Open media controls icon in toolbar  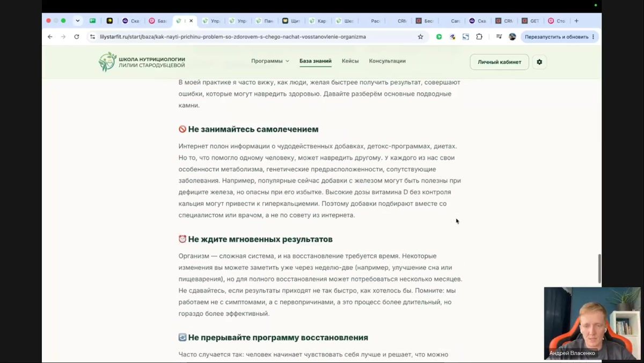[x=499, y=37]
